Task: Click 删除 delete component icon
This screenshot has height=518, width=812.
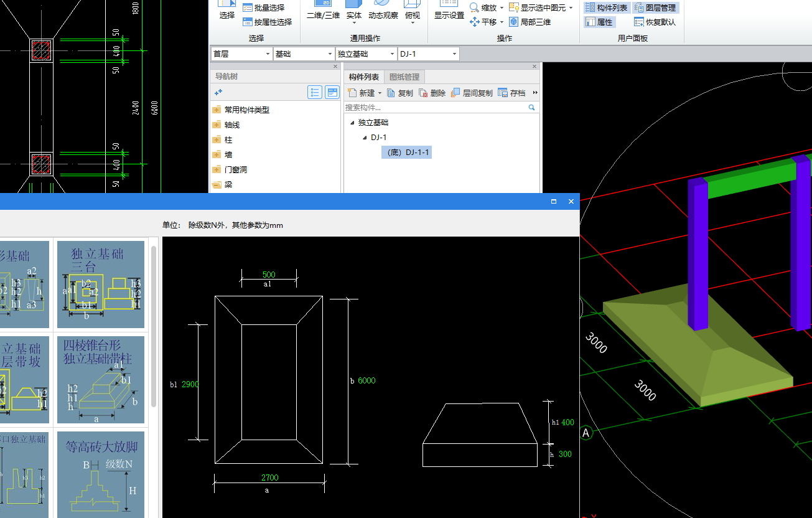Action: [x=424, y=93]
